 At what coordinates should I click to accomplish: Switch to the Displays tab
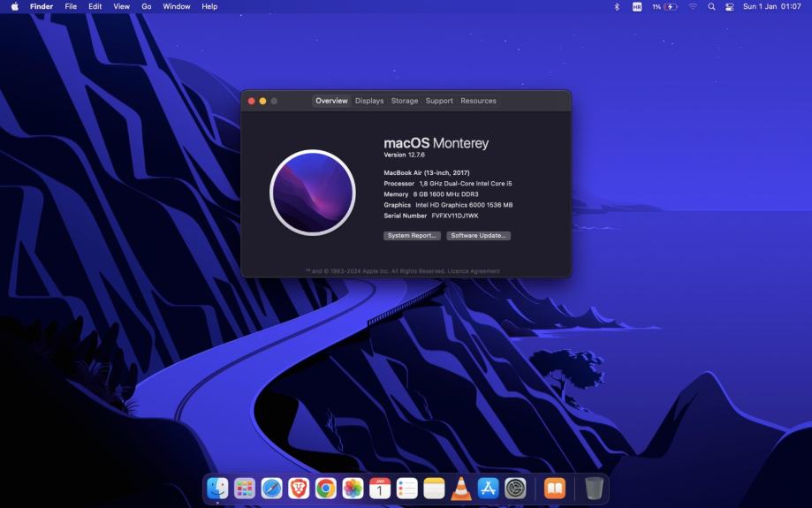point(369,101)
